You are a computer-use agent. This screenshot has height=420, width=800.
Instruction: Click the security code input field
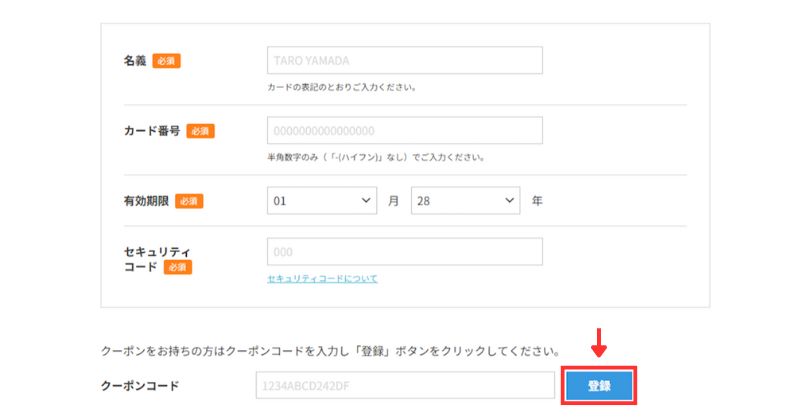pyautogui.click(x=405, y=251)
